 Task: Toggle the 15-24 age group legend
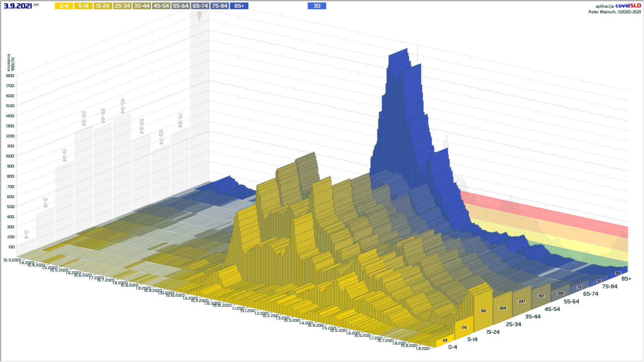pyautogui.click(x=103, y=6)
